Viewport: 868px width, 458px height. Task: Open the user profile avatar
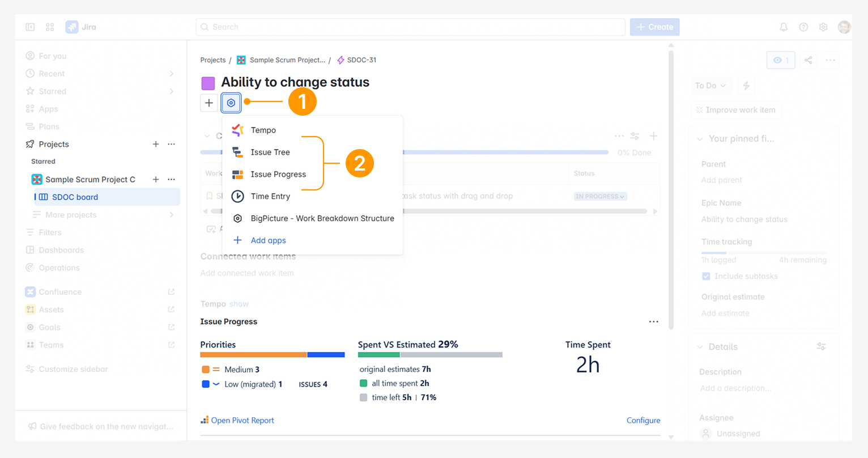click(x=844, y=27)
